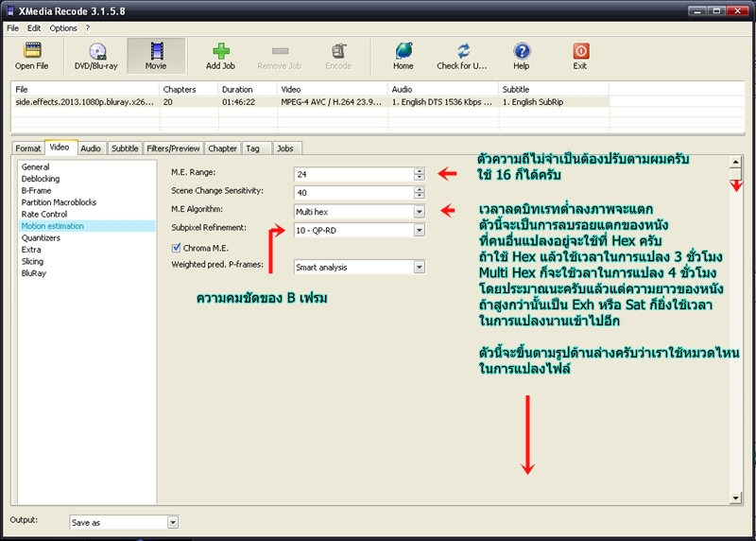Select the Video tab
The image size is (756, 541).
(x=60, y=148)
